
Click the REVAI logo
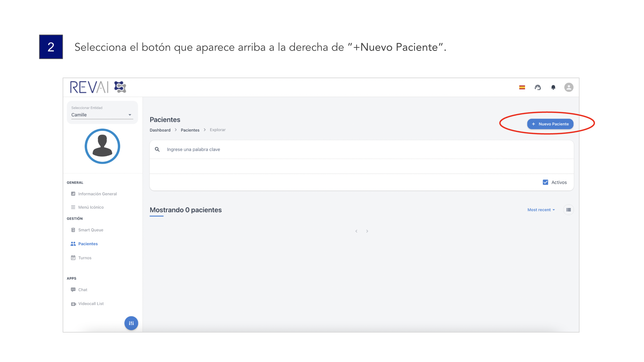(x=98, y=87)
